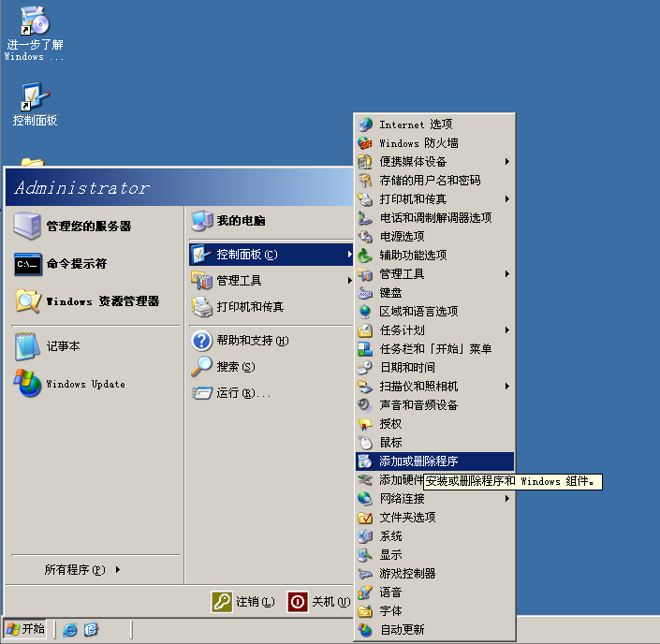The image size is (660, 644).
Task: Expand the 控制面板(C) submenu arrow
Action: tap(349, 255)
